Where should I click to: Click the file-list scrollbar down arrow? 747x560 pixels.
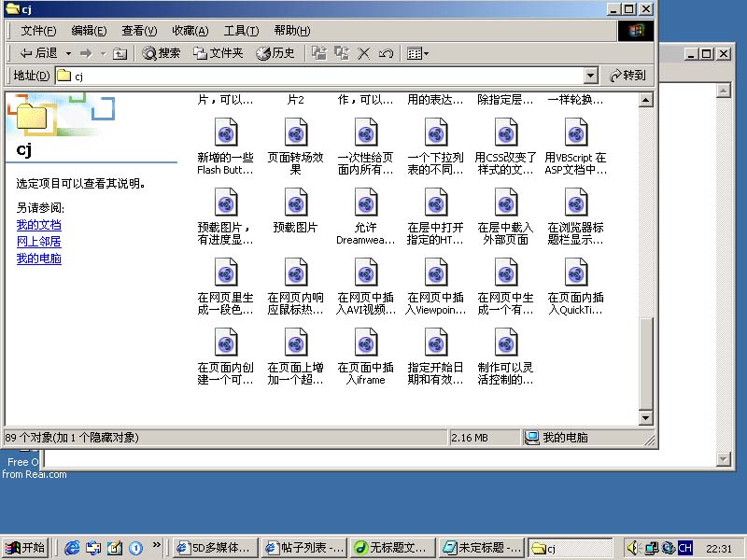click(645, 418)
